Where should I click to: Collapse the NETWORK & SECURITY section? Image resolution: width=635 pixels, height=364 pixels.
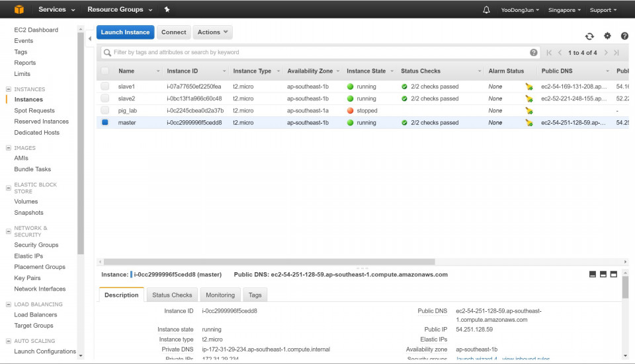coord(9,231)
